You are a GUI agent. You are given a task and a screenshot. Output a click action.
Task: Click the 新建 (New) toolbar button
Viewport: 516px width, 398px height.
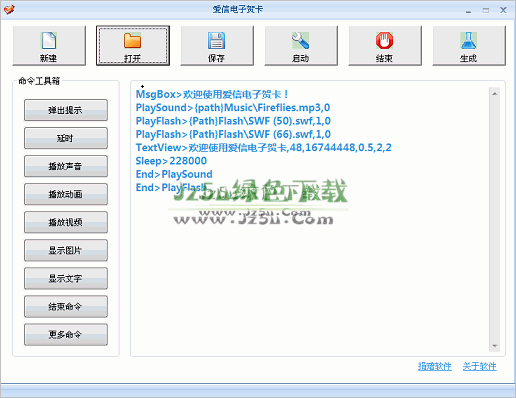[49, 46]
